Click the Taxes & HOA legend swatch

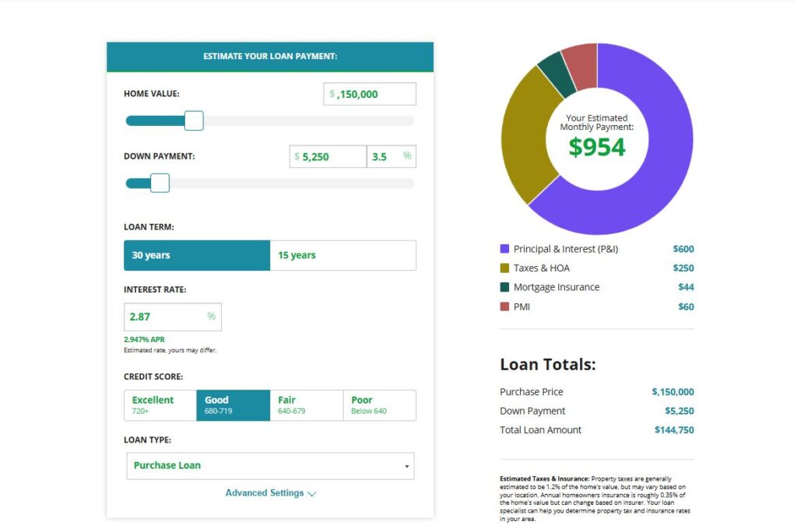coord(505,268)
